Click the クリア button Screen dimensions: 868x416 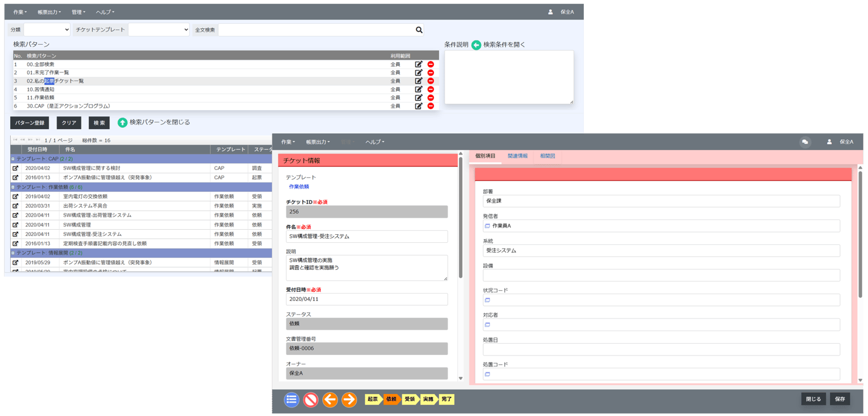tap(69, 123)
